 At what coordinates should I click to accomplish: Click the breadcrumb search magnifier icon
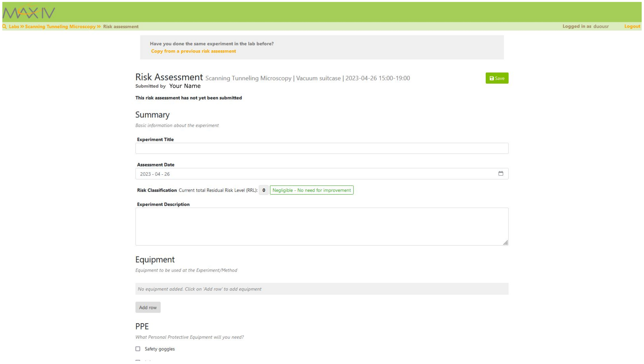click(x=4, y=26)
